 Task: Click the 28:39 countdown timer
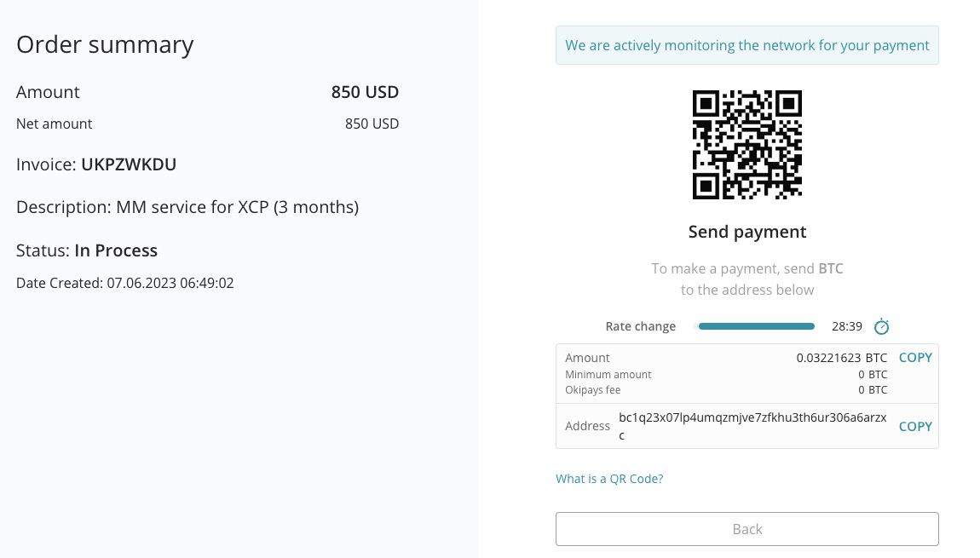coord(846,326)
